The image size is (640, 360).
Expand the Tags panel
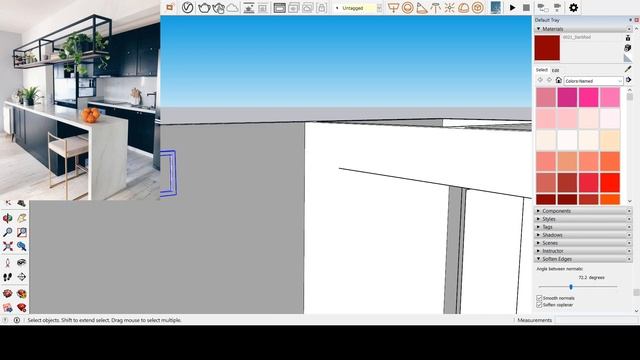[583, 227]
